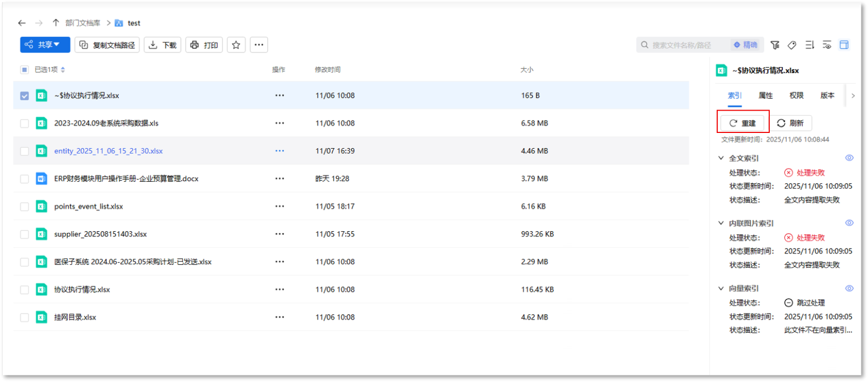
Task: Click the sort order icon in toolbar
Action: click(809, 45)
